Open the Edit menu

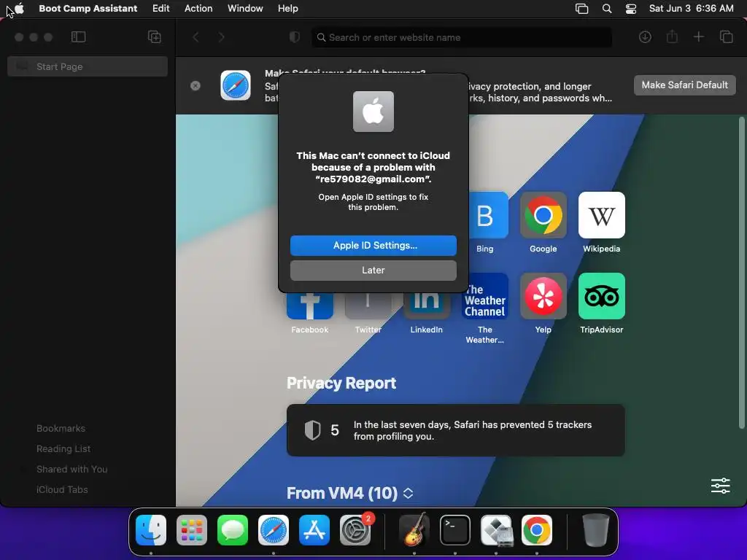160,9
